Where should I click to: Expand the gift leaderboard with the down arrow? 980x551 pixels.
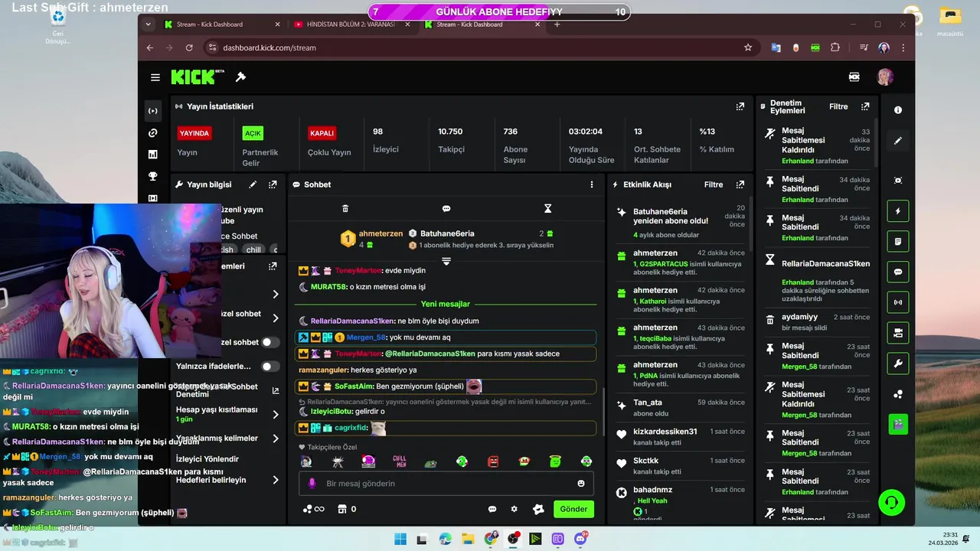coord(446,262)
